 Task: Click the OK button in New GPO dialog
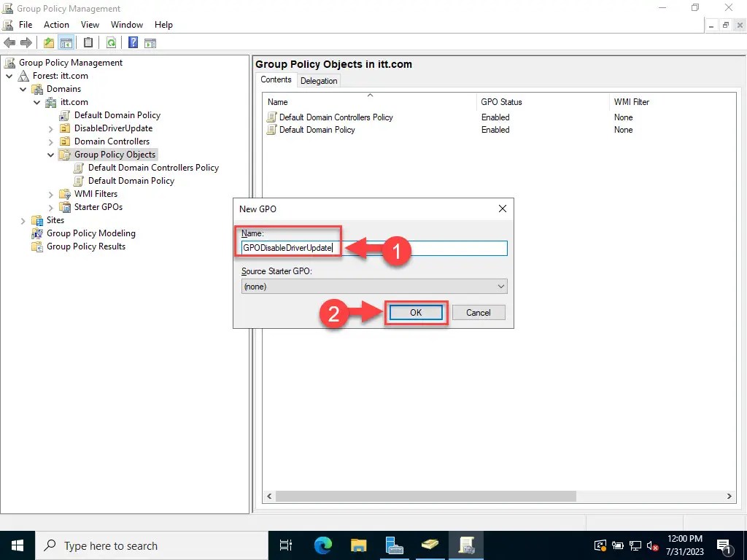(x=416, y=312)
